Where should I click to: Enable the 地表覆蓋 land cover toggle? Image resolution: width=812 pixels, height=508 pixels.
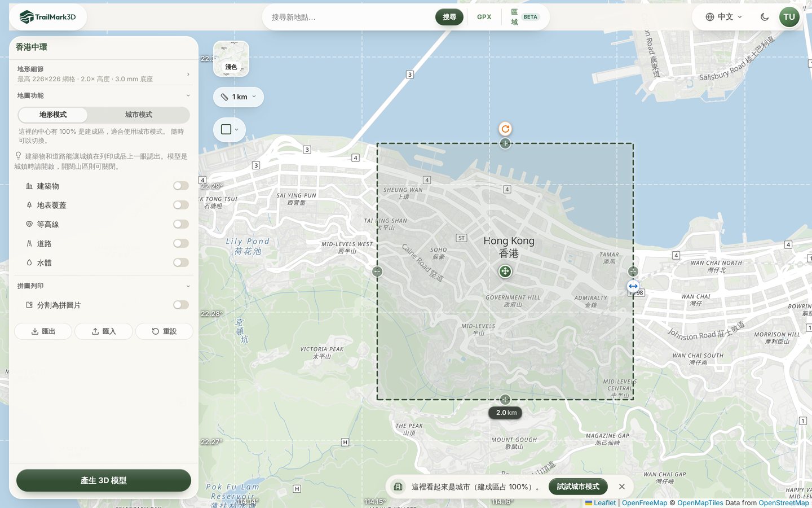click(181, 205)
